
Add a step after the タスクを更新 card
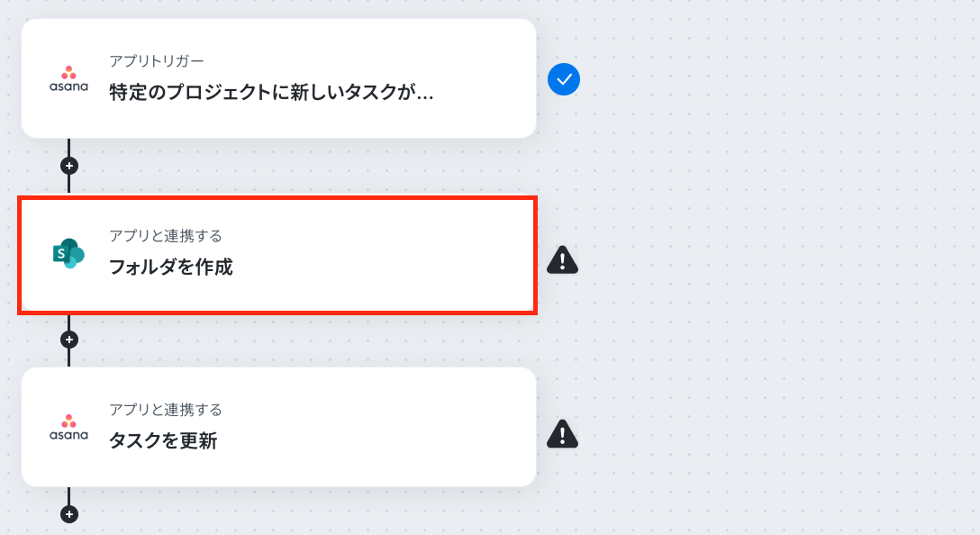pos(68,514)
